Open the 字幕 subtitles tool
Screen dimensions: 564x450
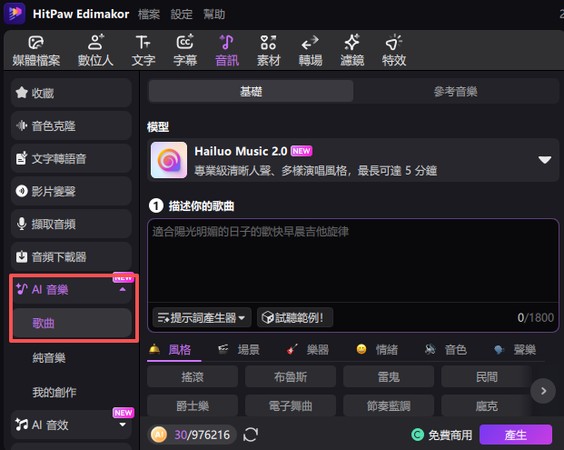click(x=185, y=51)
